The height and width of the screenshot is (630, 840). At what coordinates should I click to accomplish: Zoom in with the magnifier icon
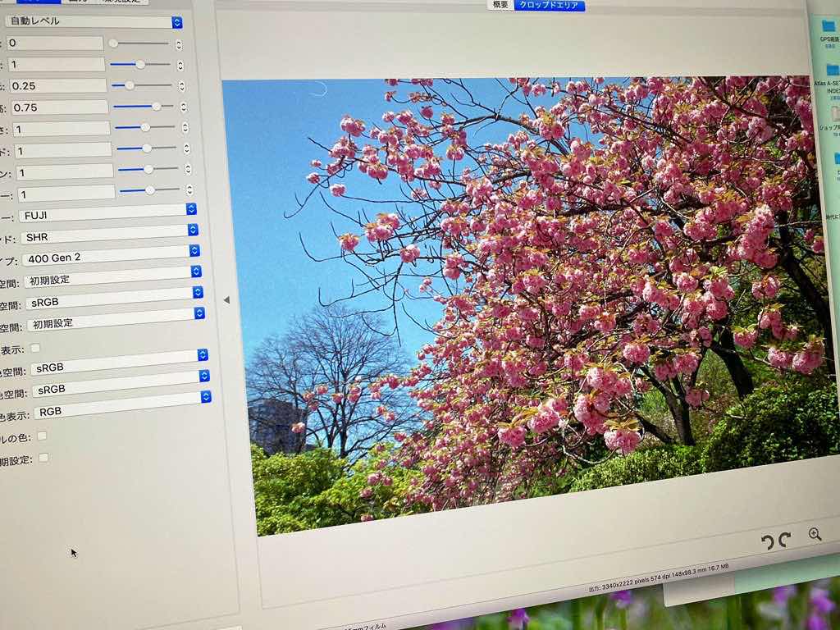[x=815, y=535]
